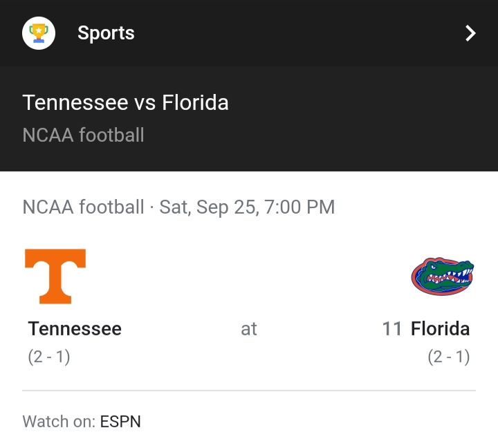Click the divider line above Watch on

249,391
